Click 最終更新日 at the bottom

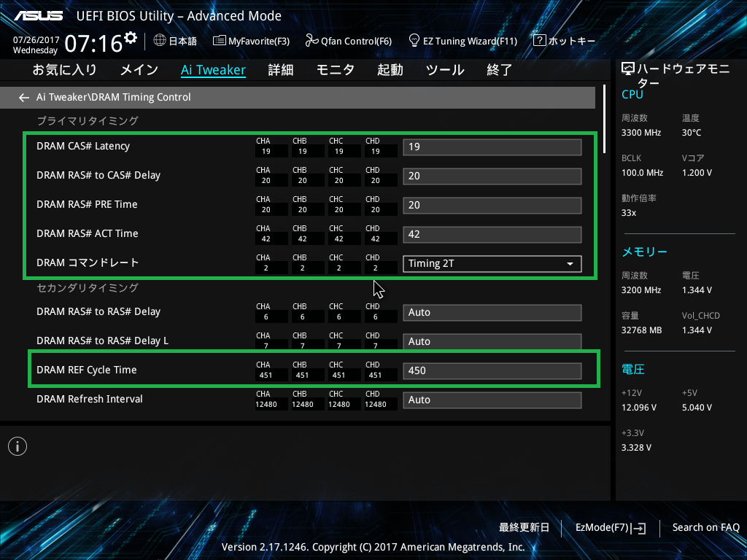pyautogui.click(x=524, y=528)
